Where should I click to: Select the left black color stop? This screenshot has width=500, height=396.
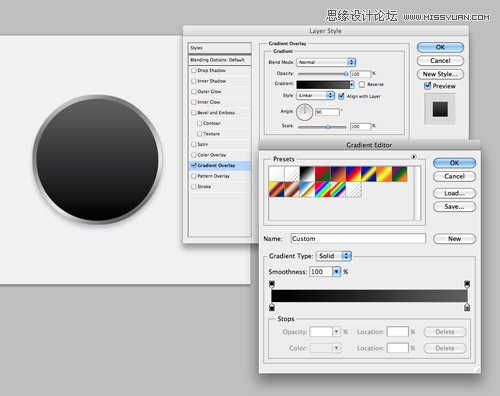(x=272, y=307)
